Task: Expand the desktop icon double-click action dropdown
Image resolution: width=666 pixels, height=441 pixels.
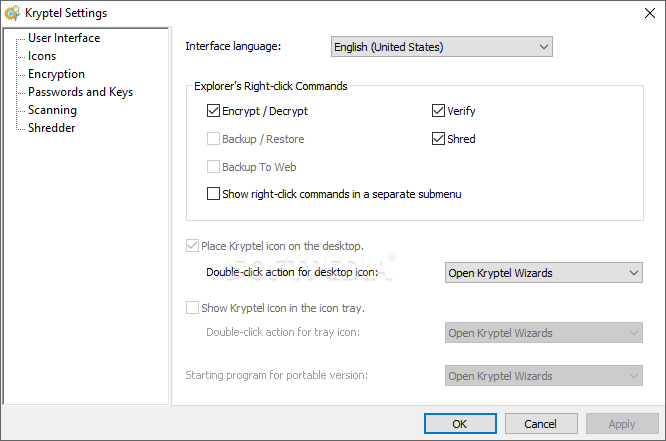Action: (x=544, y=273)
